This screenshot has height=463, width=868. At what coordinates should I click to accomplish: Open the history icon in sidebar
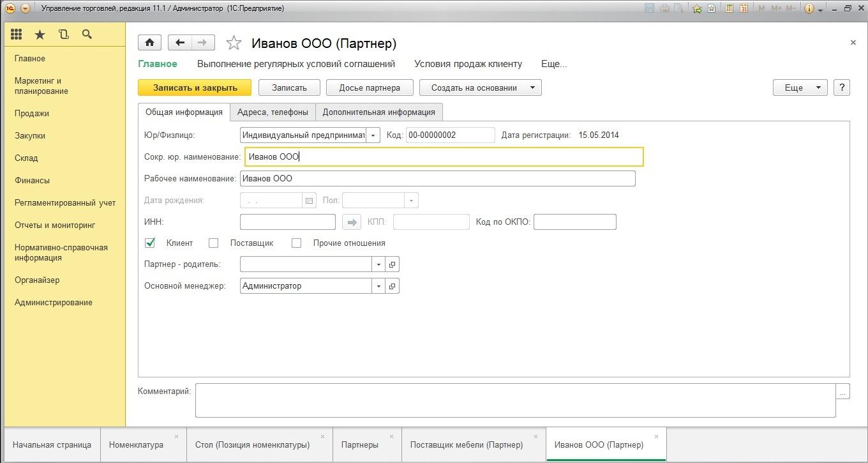point(63,34)
